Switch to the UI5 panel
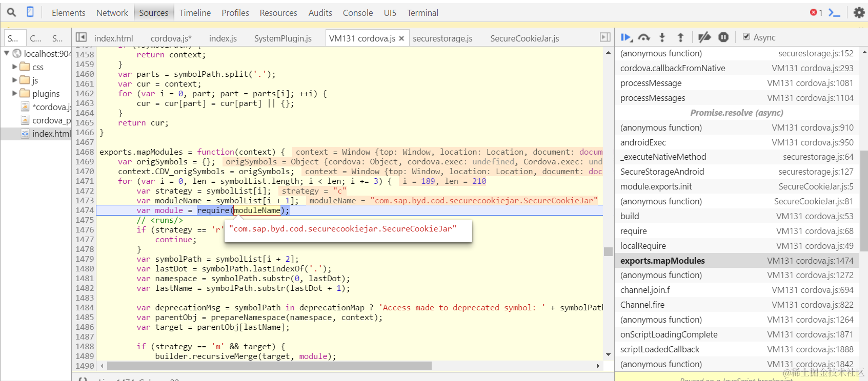 (x=390, y=13)
